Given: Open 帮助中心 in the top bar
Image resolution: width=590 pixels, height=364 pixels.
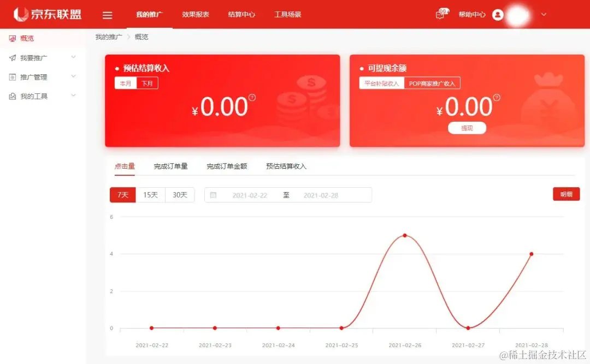Looking at the screenshot, I should 472,15.
